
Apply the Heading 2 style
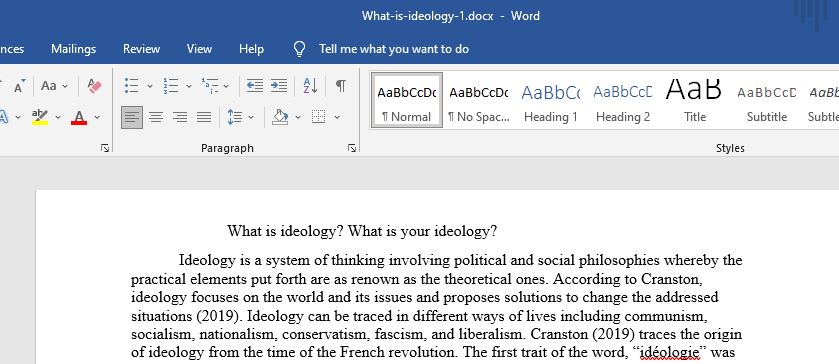pos(623,101)
